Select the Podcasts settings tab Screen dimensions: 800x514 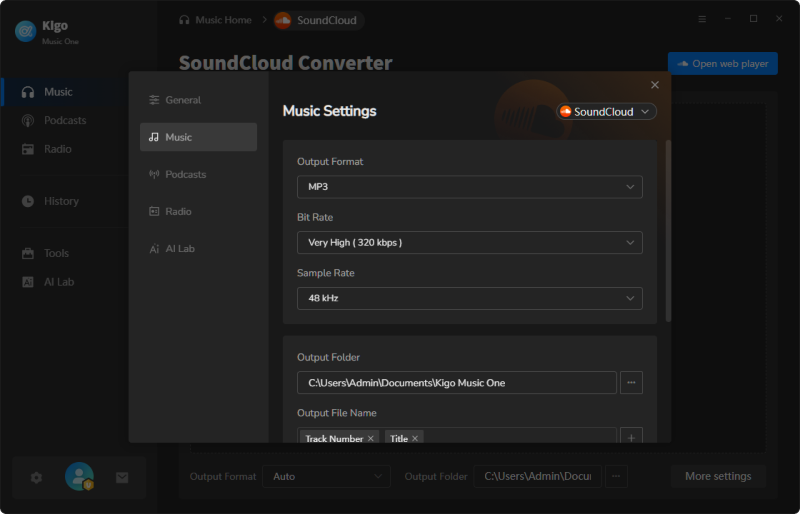[198, 174]
